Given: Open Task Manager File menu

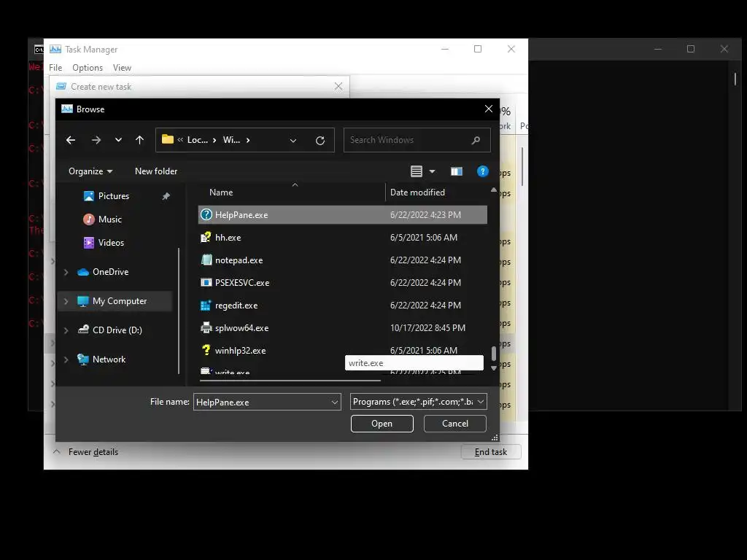Looking at the screenshot, I should pos(55,68).
